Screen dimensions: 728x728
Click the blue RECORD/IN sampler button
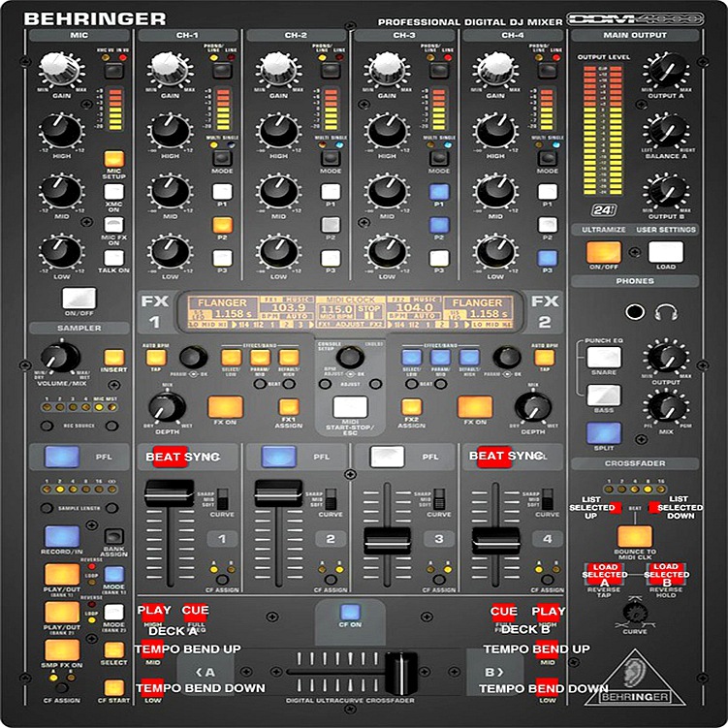click(62, 537)
